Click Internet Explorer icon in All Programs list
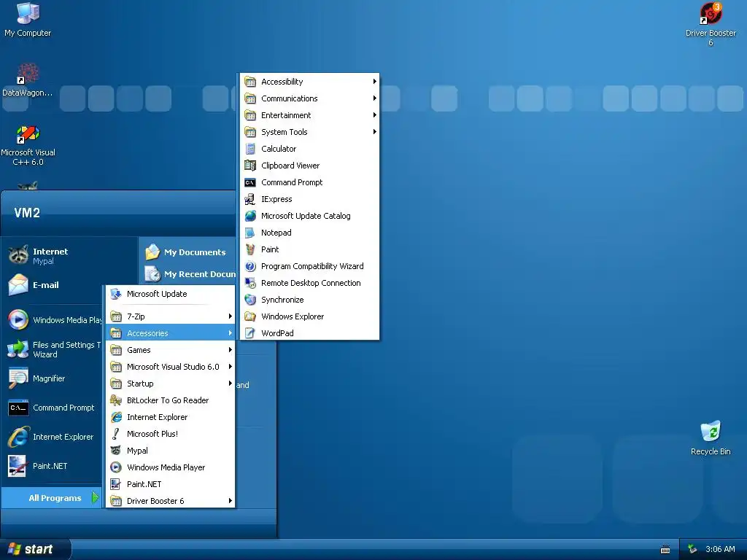 (116, 417)
